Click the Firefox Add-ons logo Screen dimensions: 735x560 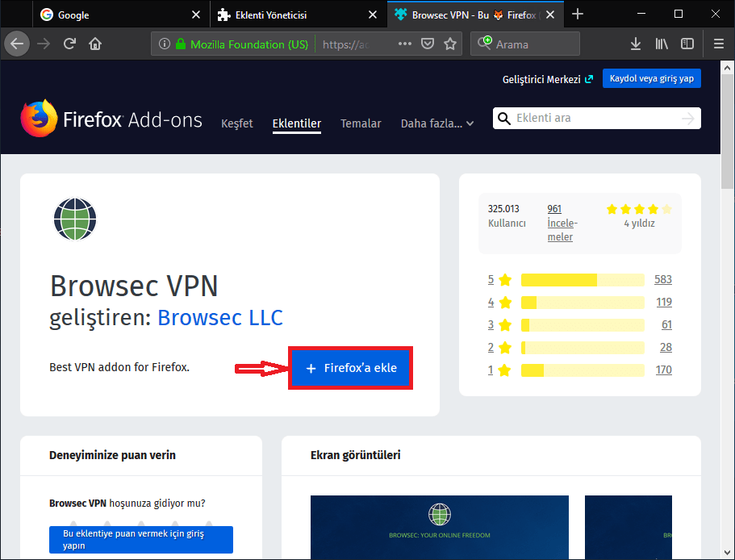[111, 119]
